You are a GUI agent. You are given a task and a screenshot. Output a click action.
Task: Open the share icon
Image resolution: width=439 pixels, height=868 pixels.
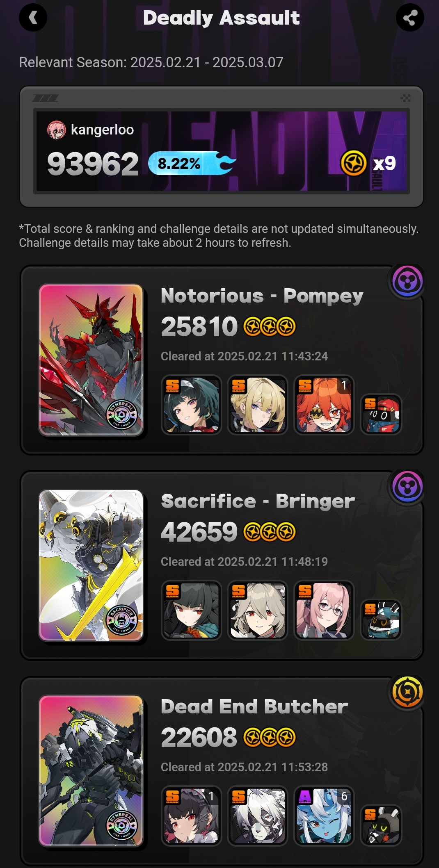410,18
